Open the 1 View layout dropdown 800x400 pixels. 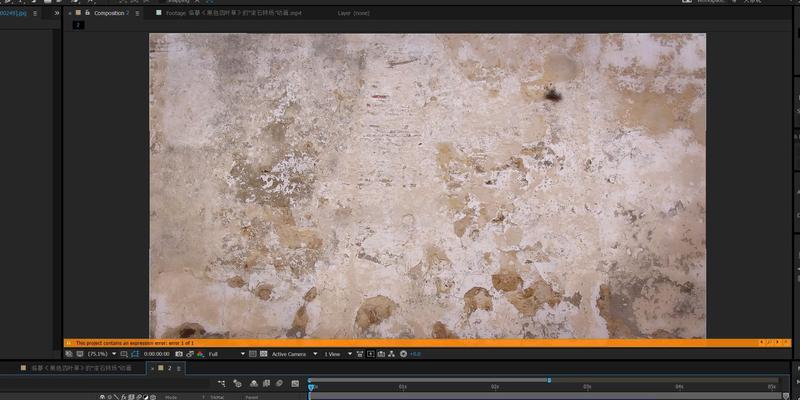point(339,354)
